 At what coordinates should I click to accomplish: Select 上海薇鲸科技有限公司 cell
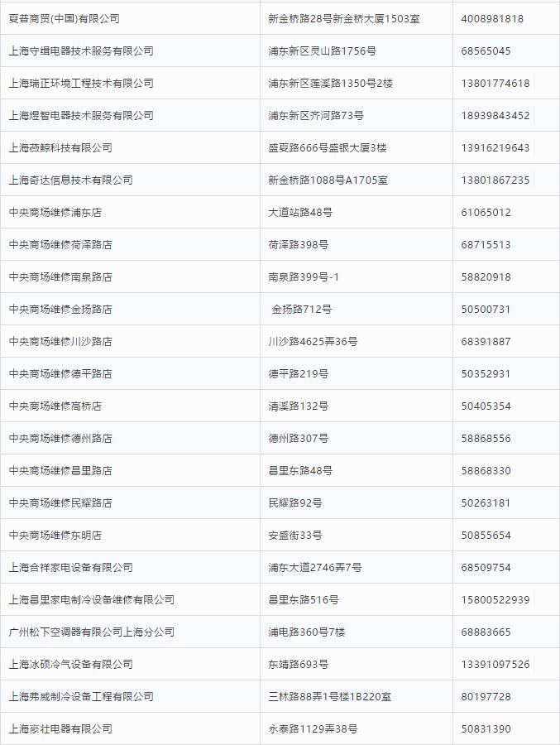(x=130, y=148)
